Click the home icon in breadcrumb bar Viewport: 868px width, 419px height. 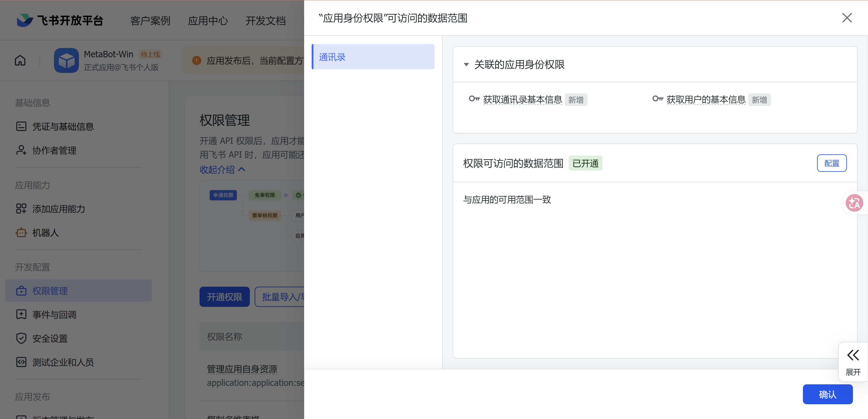click(x=20, y=60)
